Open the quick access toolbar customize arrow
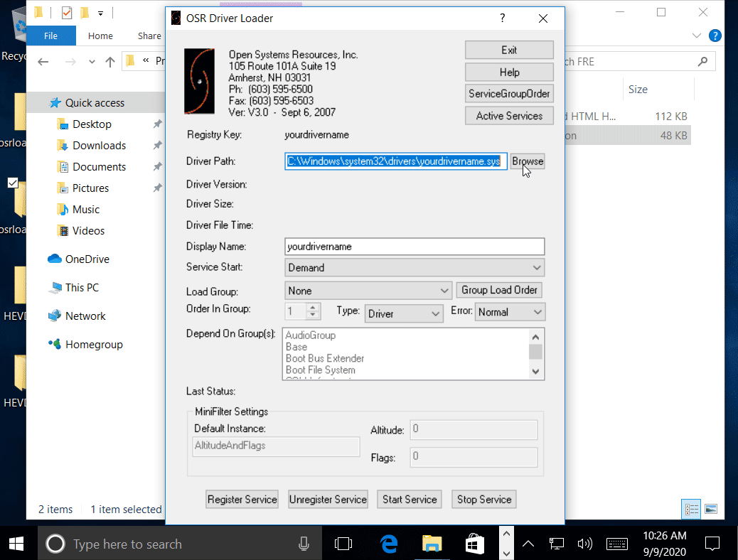Screen dimensions: 738x560 [x=100, y=14]
